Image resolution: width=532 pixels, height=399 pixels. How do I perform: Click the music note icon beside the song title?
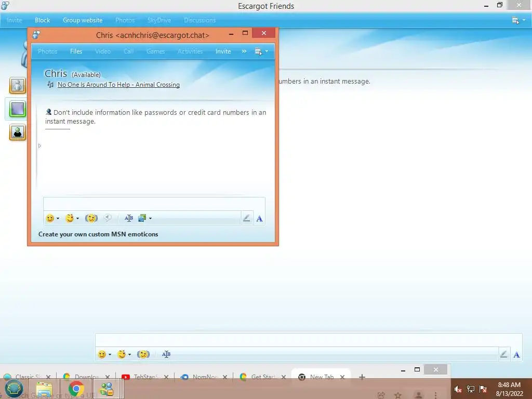(x=50, y=85)
